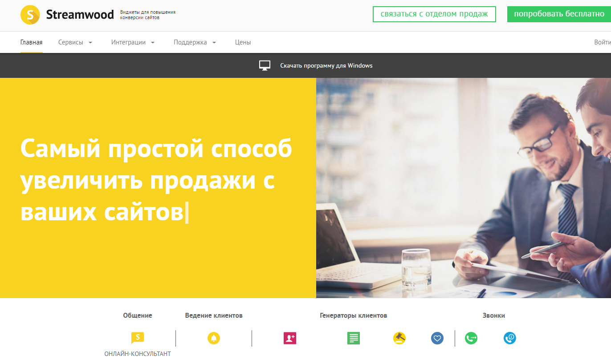The height and width of the screenshot is (364, 611).
Task: Click the ОНЛАЙН-КОНСУЛЬТАНТ label
Action: pos(138,354)
